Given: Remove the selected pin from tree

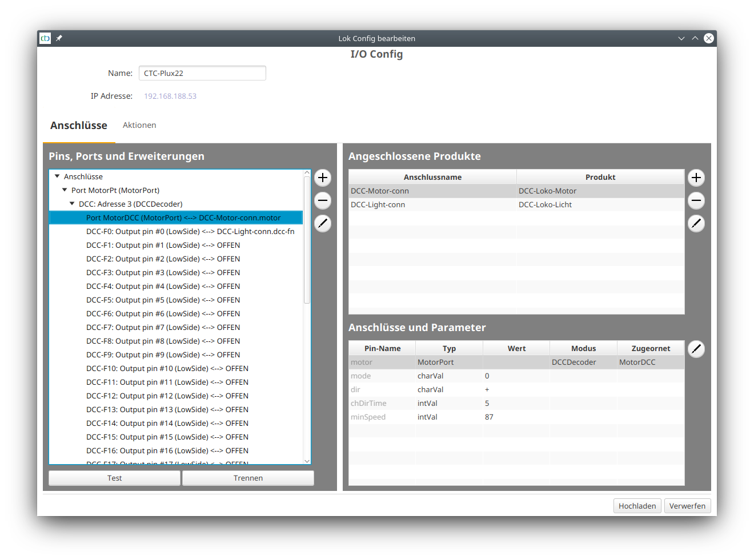Looking at the screenshot, I should click(x=323, y=200).
